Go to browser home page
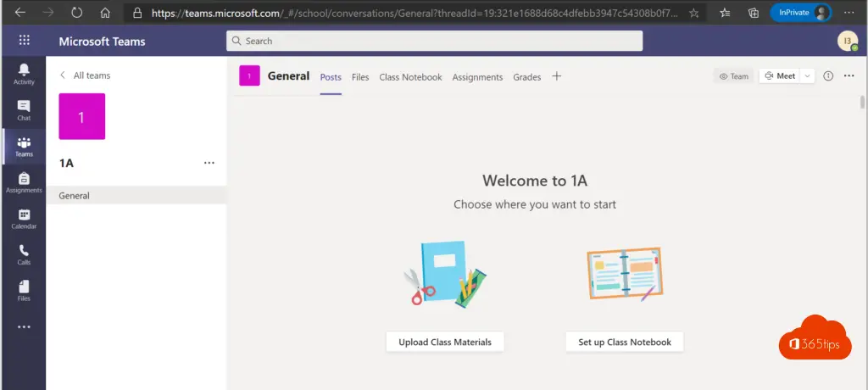Viewport: 868px width, 390px height. (105, 12)
